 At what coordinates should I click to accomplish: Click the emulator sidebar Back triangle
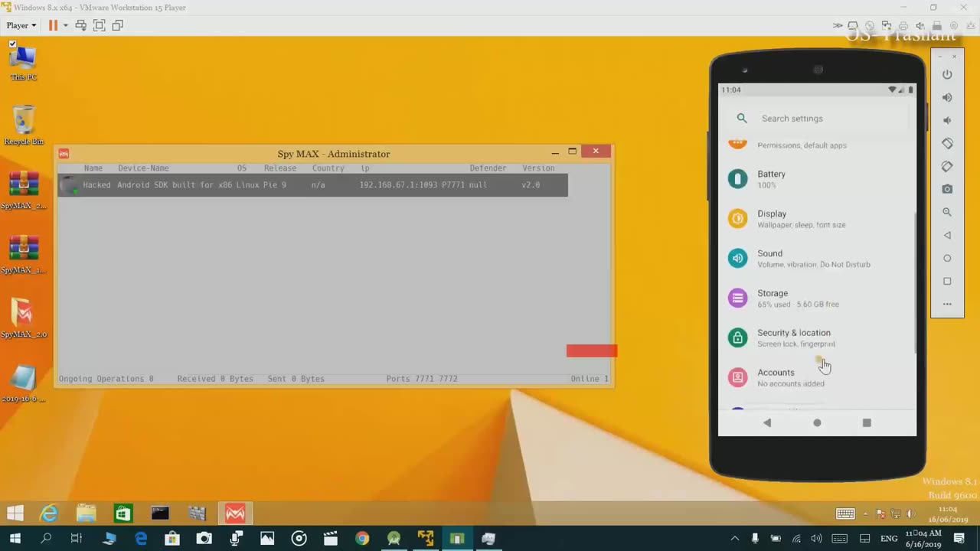coord(947,235)
